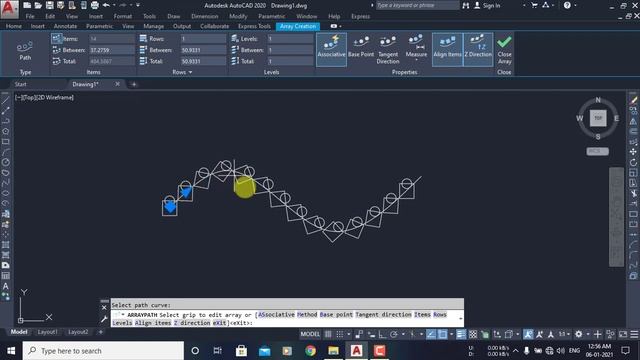
Task: Click the new drawing tab plus button
Action: click(x=133, y=84)
